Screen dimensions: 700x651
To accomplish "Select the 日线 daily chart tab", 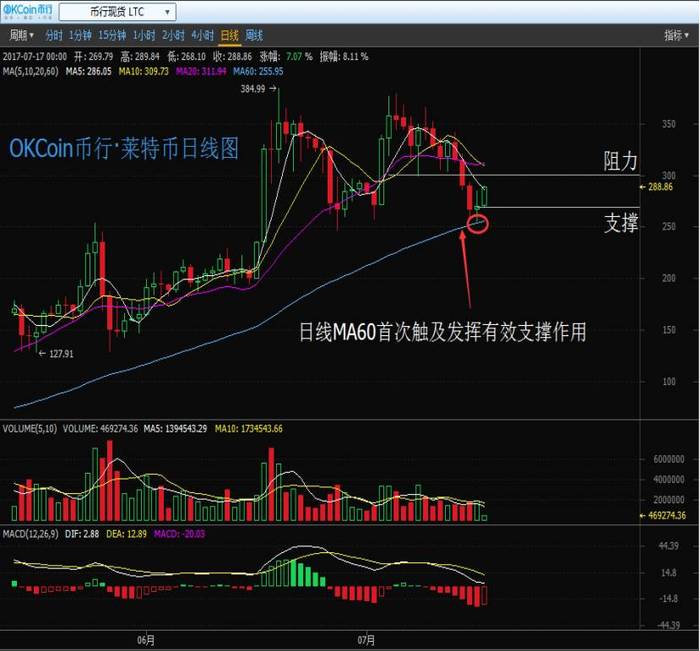I will tap(230, 35).
